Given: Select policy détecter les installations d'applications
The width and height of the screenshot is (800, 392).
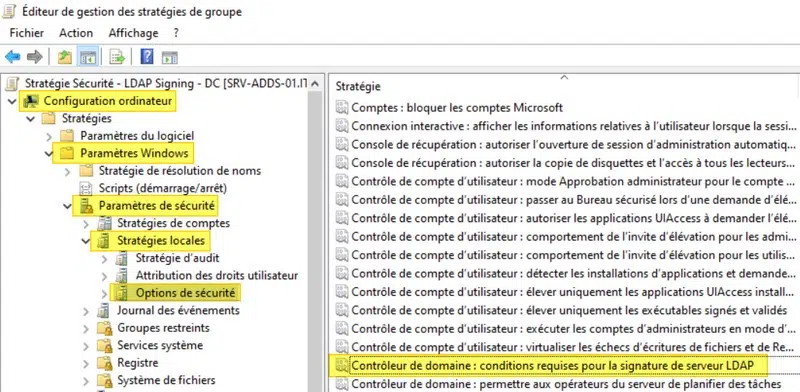Looking at the screenshot, I should [573, 274].
